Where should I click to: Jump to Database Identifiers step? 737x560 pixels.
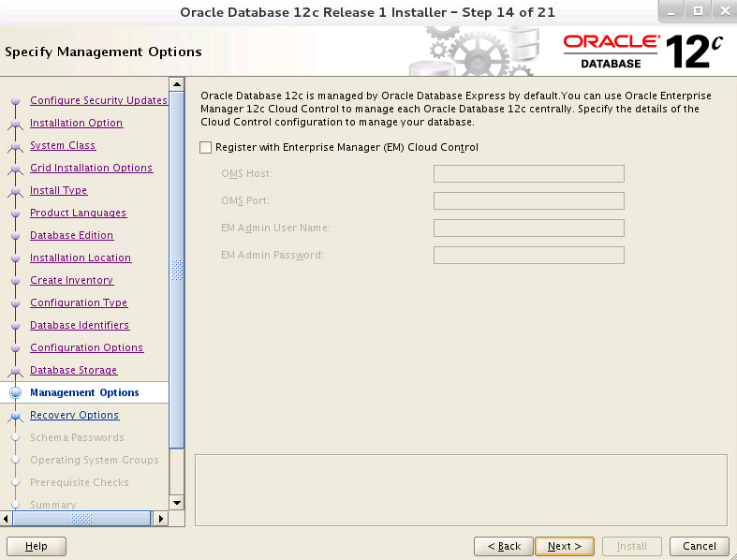(80, 325)
